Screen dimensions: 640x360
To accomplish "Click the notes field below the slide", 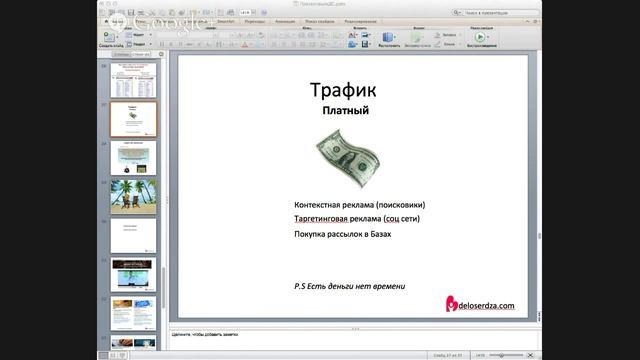I will tap(353, 340).
